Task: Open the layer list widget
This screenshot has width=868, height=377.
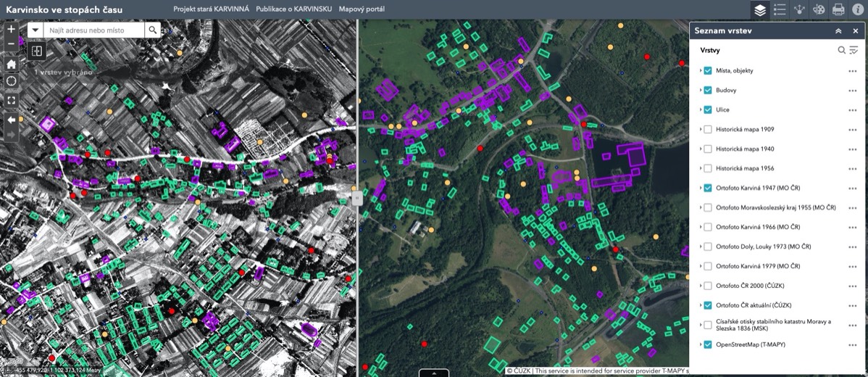Action: (759, 9)
